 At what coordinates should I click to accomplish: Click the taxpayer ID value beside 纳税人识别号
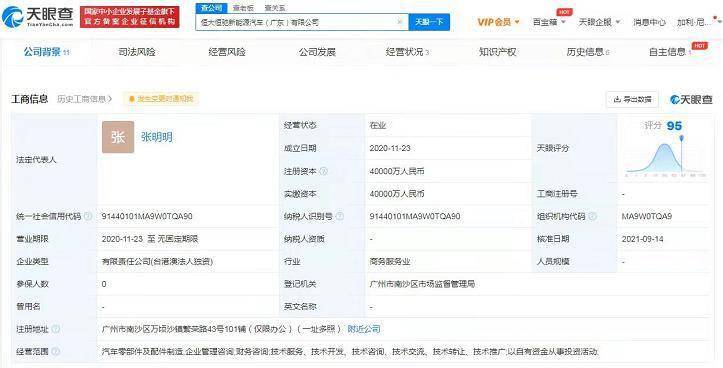415,216
